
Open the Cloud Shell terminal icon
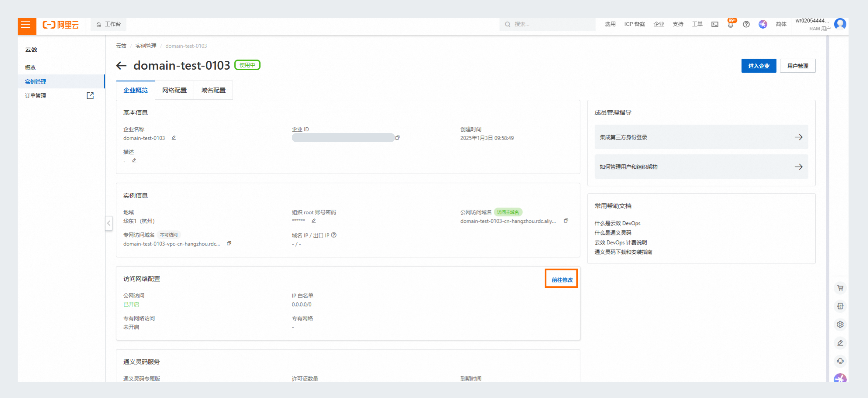715,24
